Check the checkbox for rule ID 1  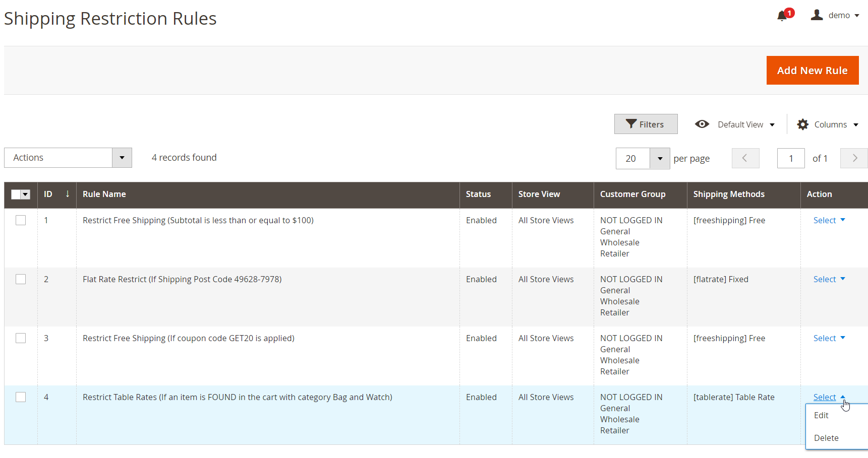pos(21,220)
